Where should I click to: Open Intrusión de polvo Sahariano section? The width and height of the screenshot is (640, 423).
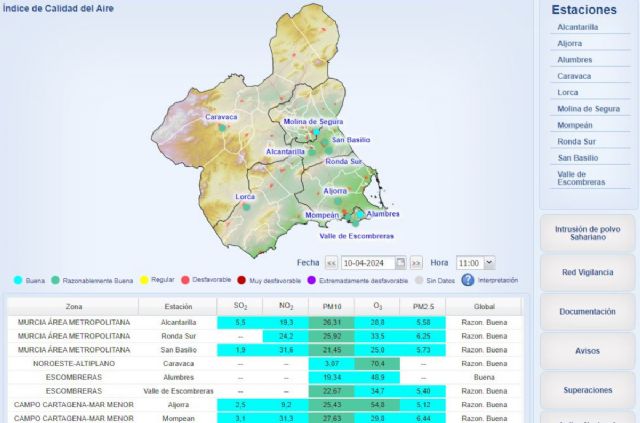(x=588, y=233)
